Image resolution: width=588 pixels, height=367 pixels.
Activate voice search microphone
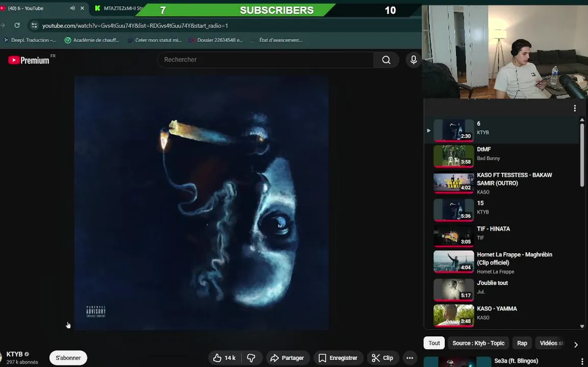(413, 60)
